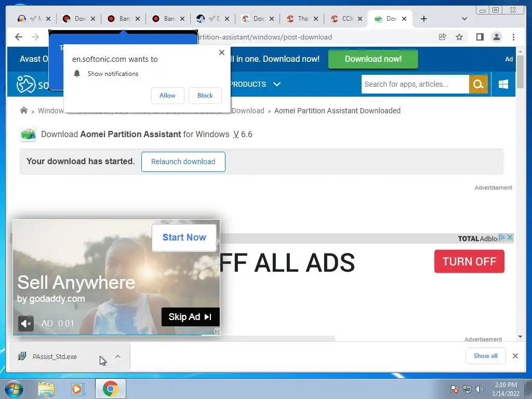Go back to the previous page

[x=19, y=37]
